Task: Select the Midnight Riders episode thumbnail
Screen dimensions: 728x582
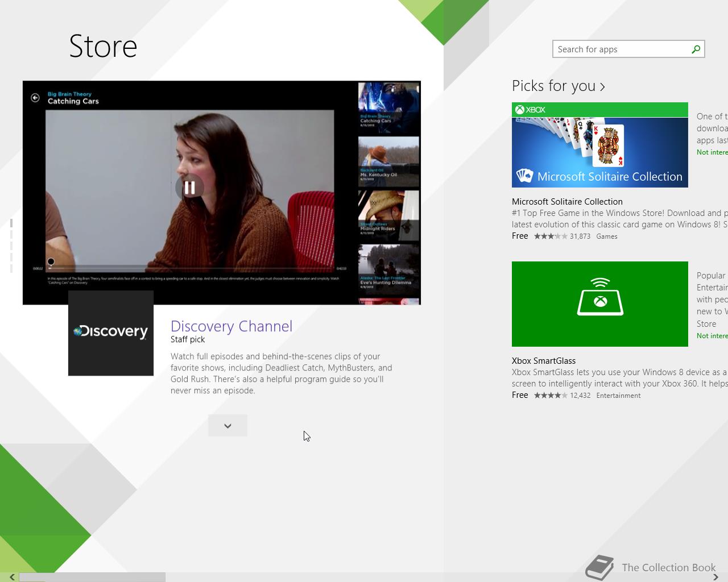Action: point(389,215)
